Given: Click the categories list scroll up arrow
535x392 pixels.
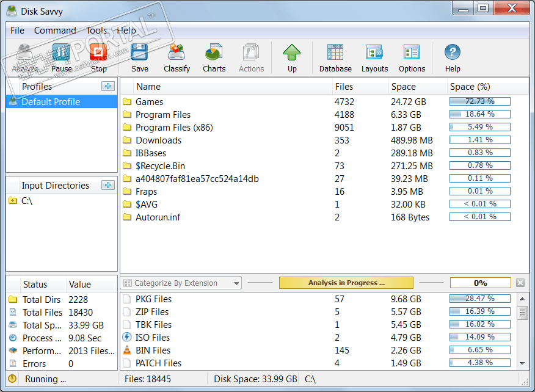Looking at the screenshot, I should [x=522, y=299].
